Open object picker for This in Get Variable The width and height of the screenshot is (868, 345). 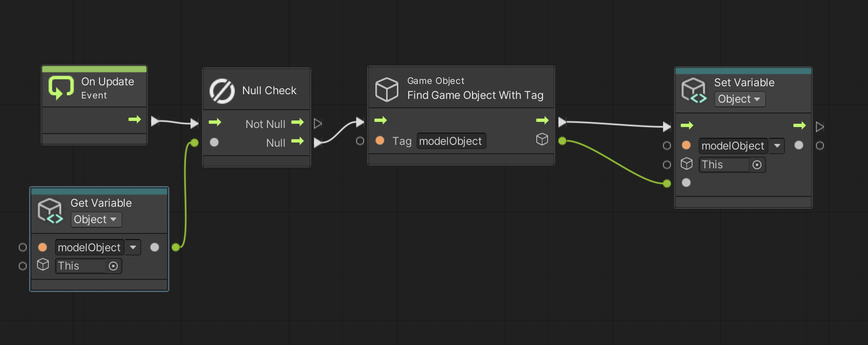[x=113, y=266]
